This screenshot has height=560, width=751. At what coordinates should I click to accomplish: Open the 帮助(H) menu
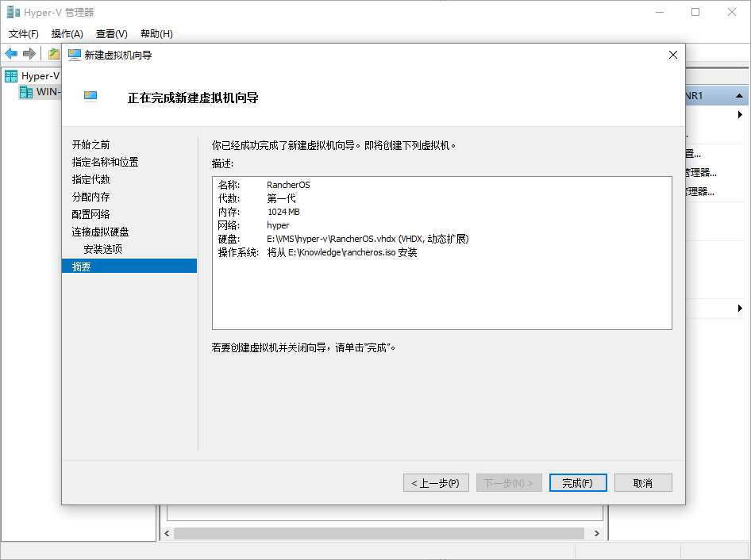156,34
